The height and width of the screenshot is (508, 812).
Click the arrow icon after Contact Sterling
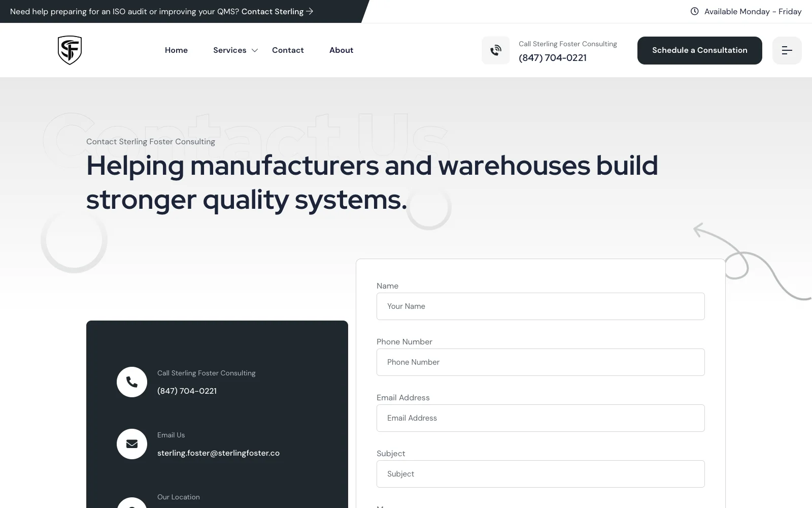[310, 11]
